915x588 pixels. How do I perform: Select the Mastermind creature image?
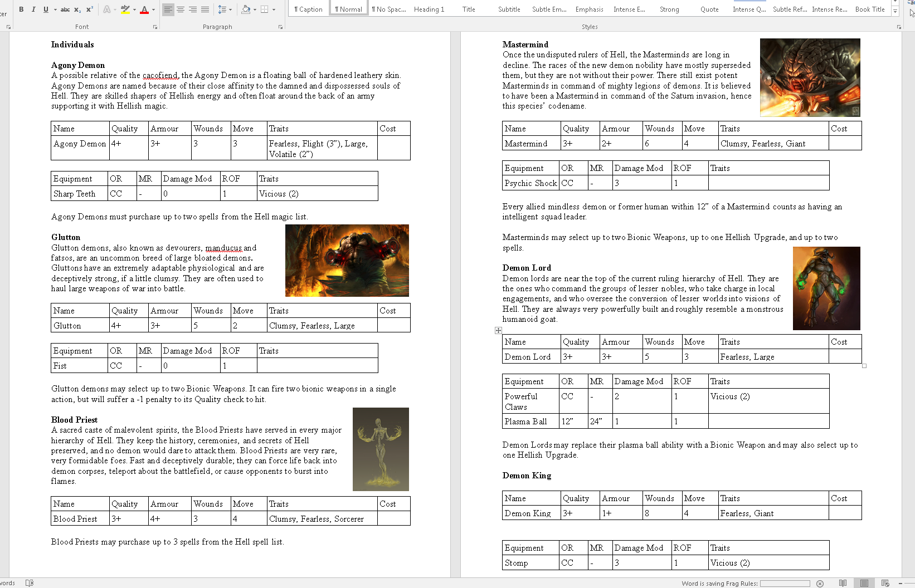point(810,77)
